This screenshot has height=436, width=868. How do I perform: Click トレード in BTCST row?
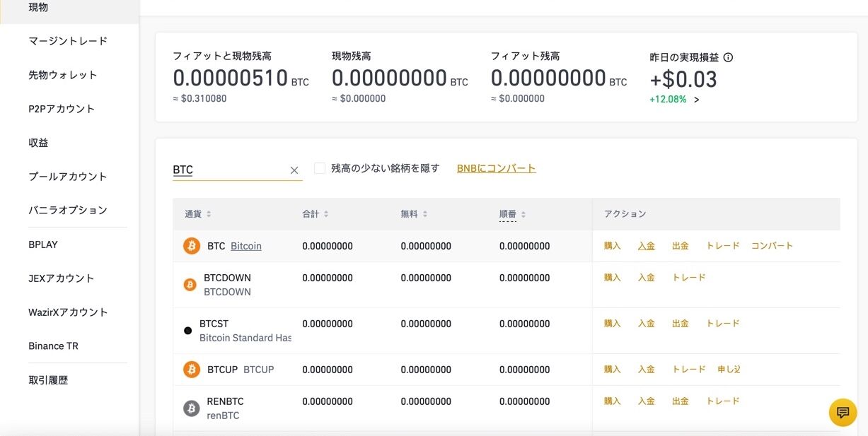click(723, 324)
